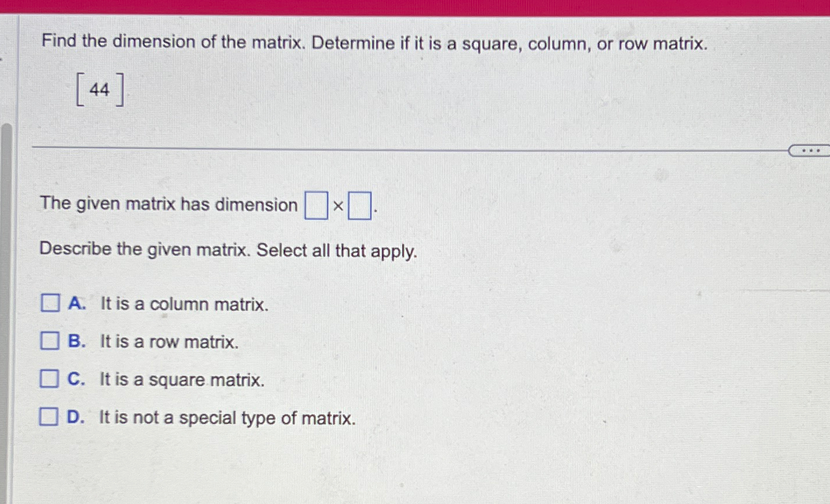Select the label text 'It is a column matrix'
The width and height of the screenshot is (830, 504).
click(184, 304)
